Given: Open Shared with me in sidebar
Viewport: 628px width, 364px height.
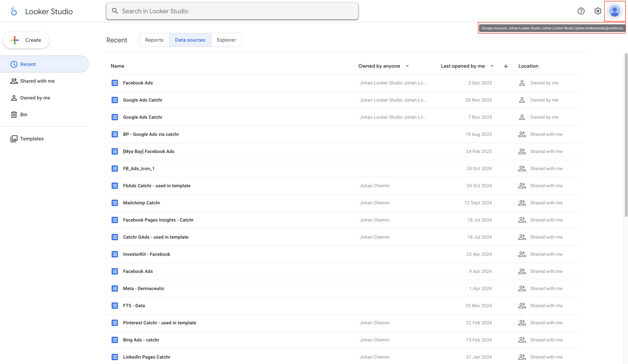Looking at the screenshot, I should click(x=37, y=81).
